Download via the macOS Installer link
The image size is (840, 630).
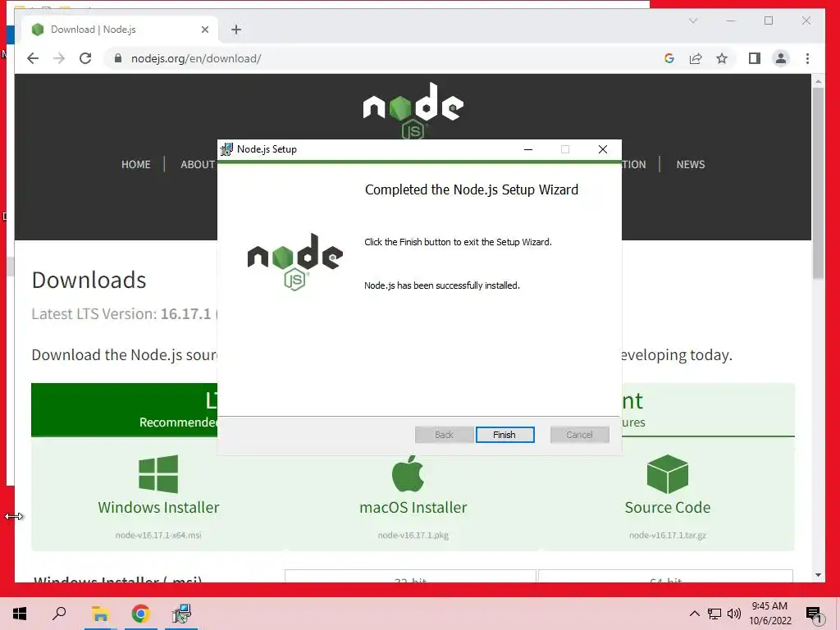[x=413, y=507]
